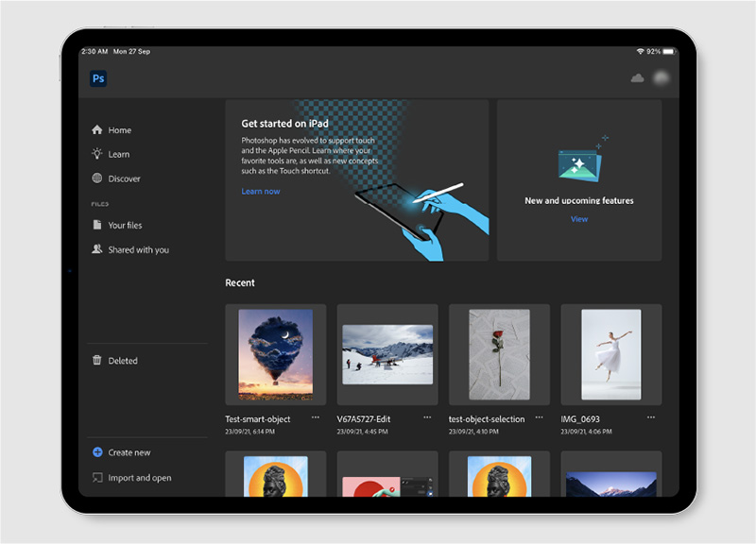
Task: Click the V67A5727-Edit file name
Action: [x=364, y=419]
